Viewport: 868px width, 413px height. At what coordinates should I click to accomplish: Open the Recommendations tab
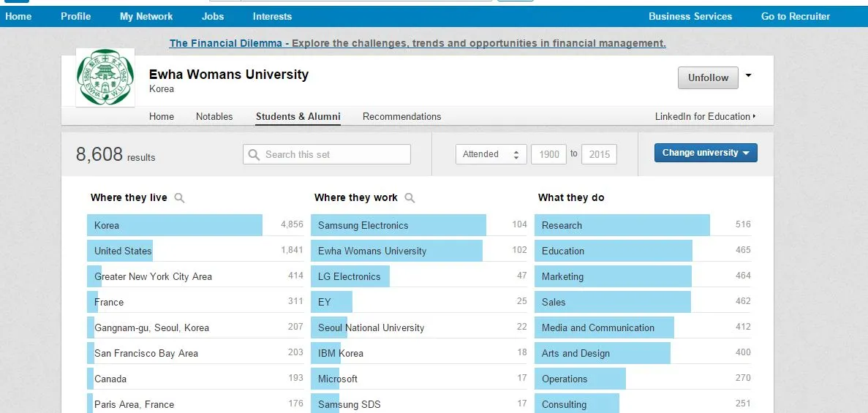[x=401, y=116]
